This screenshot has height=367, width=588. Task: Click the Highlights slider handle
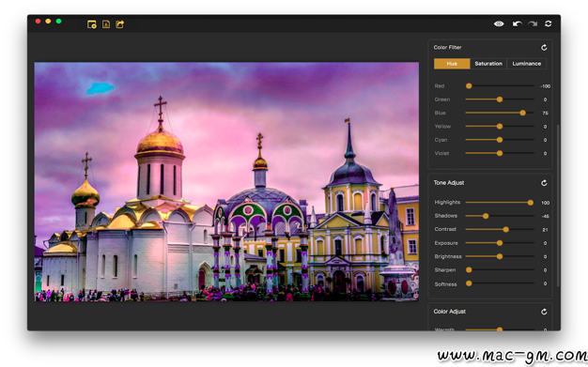click(531, 203)
